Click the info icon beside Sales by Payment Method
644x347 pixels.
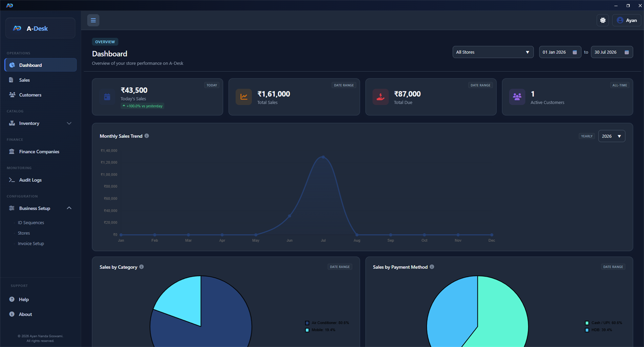432,267
